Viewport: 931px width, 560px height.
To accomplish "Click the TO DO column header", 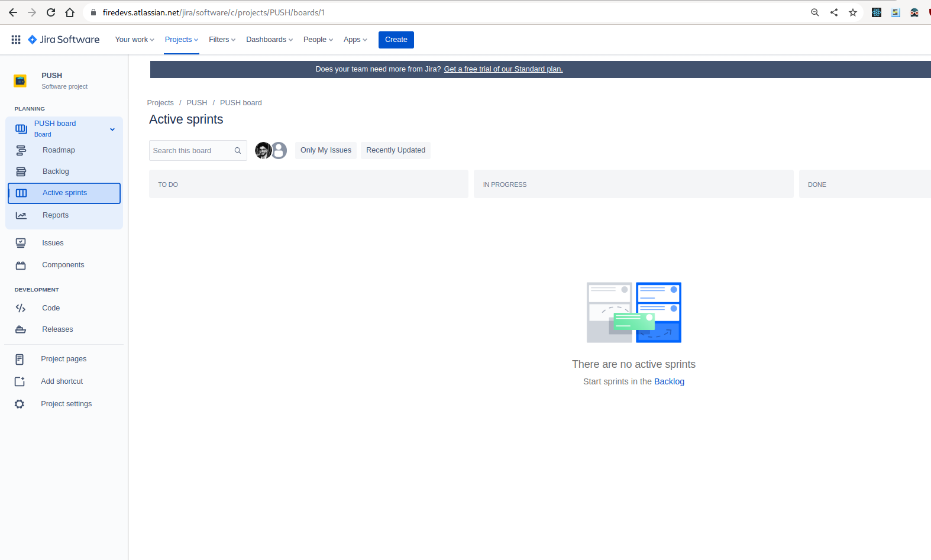I will point(309,184).
